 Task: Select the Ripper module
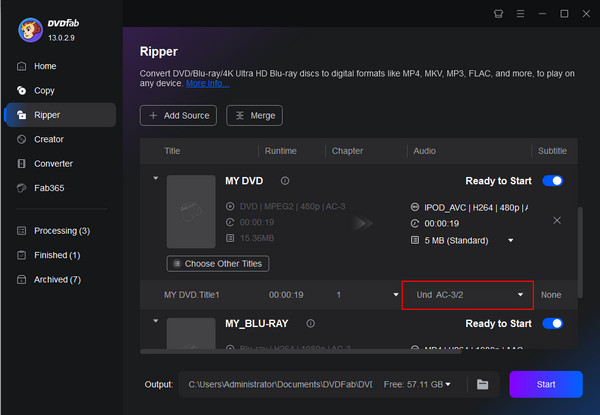tap(60, 115)
